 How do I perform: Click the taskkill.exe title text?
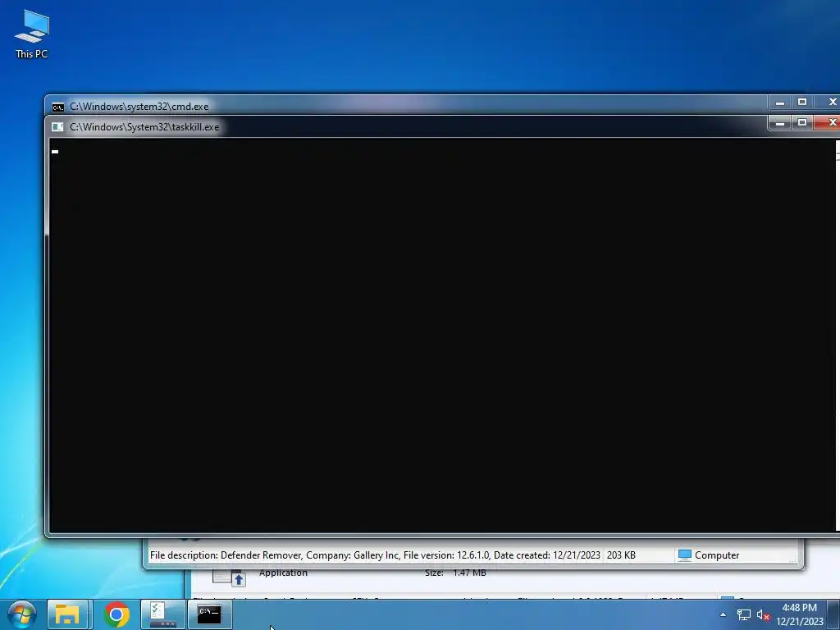coord(144,127)
